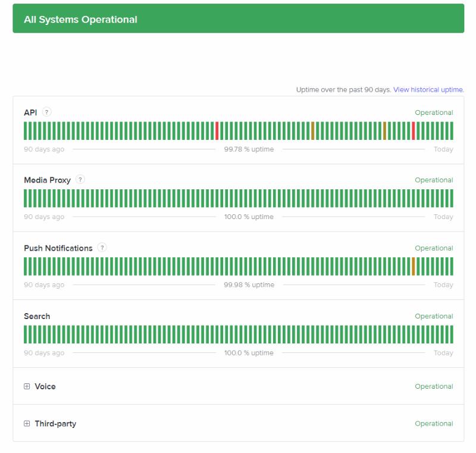This screenshot has width=476, height=453.
Task: Click the API component name
Action: [30, 113]
